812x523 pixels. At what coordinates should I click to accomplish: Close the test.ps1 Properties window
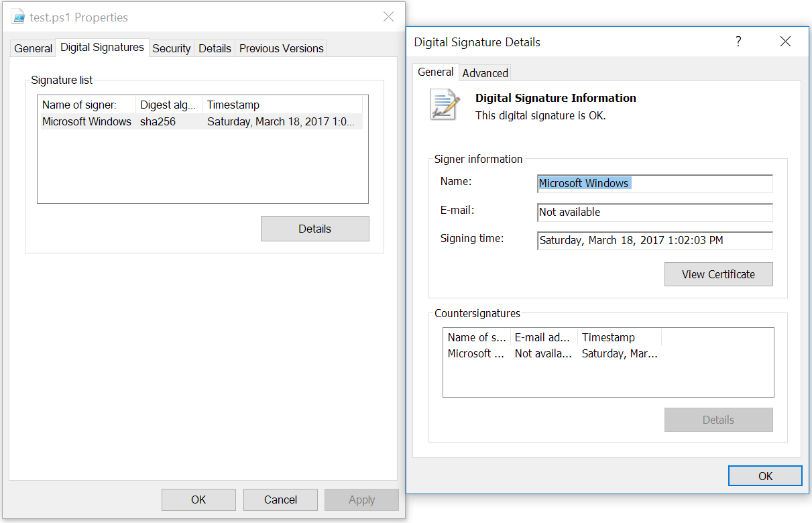[388, 17]
